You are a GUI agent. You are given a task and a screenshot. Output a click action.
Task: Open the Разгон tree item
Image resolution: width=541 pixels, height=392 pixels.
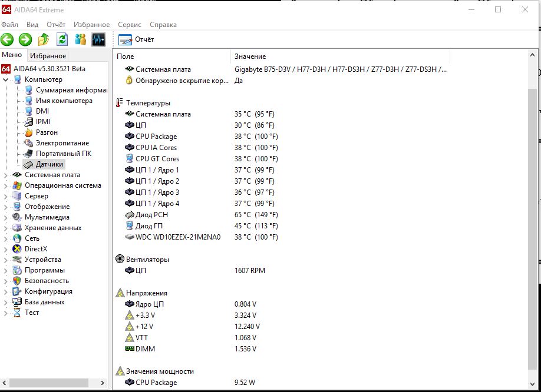[47, 132]
